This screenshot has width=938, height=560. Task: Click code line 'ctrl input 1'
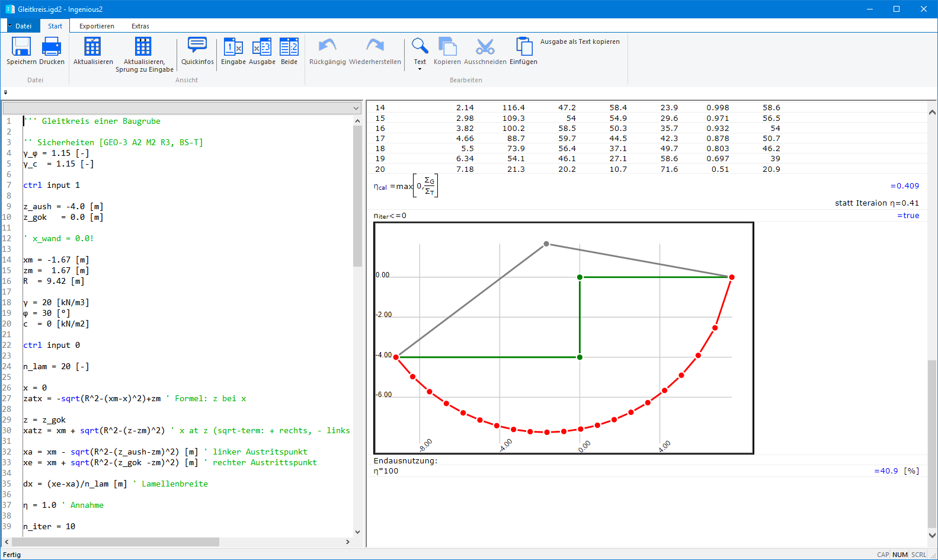tap(52, 185)
